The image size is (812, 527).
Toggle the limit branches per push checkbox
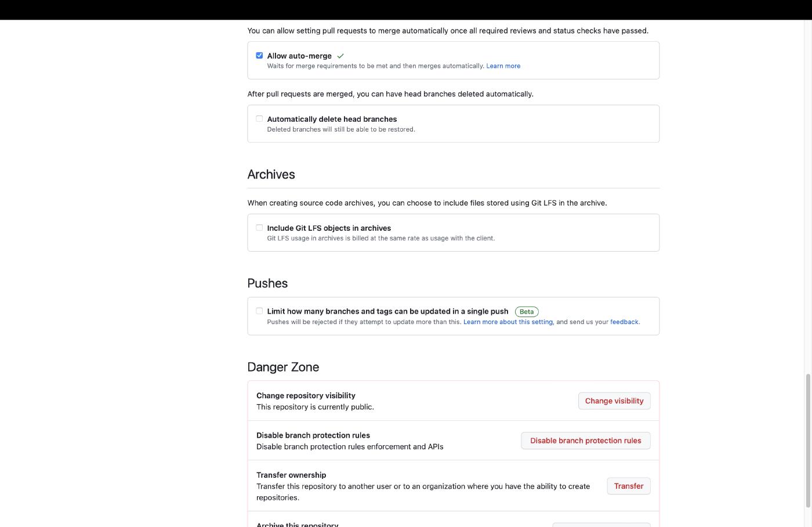[259, 311]
